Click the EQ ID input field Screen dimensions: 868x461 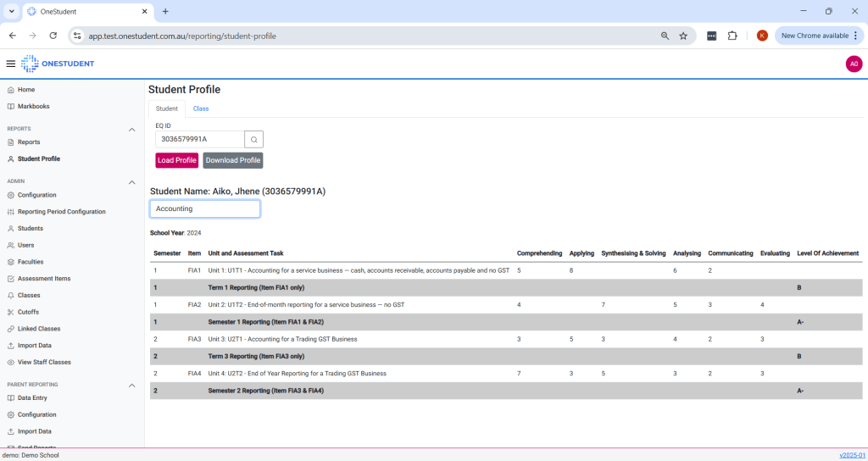[200, 139]
